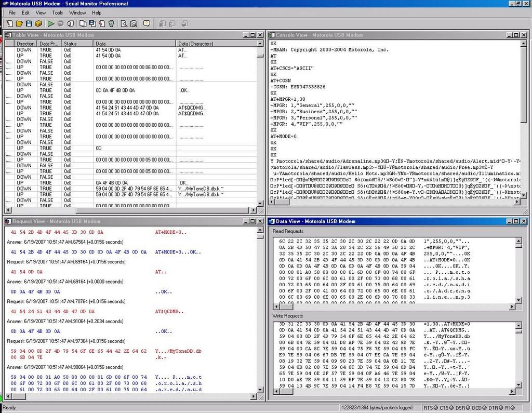Open Find with the magnifier page icon

tap(124, 23)
